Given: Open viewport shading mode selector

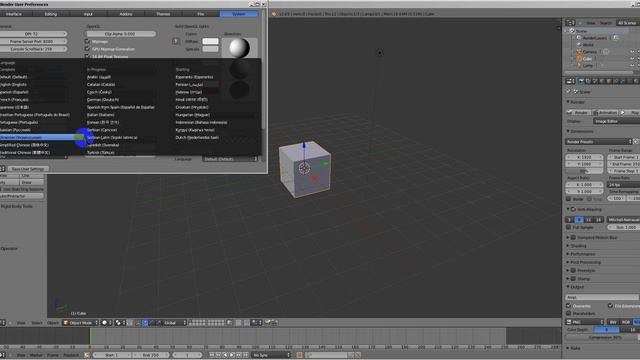Looking at the screenshot, I should click(x=106, y=322).
